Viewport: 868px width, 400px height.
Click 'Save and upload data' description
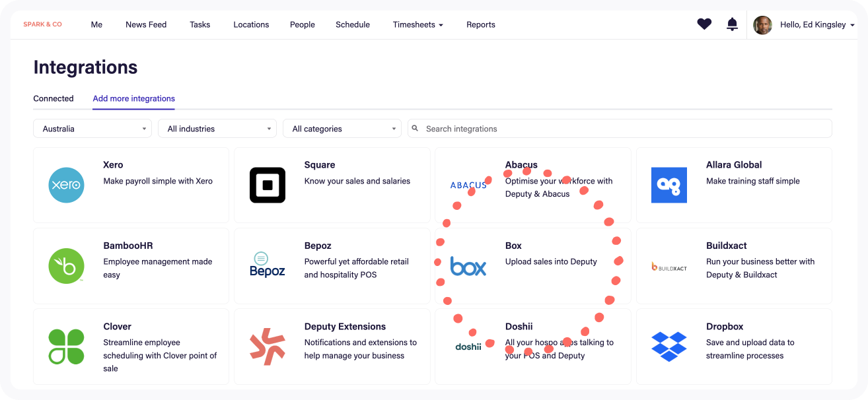pos(750,349)
